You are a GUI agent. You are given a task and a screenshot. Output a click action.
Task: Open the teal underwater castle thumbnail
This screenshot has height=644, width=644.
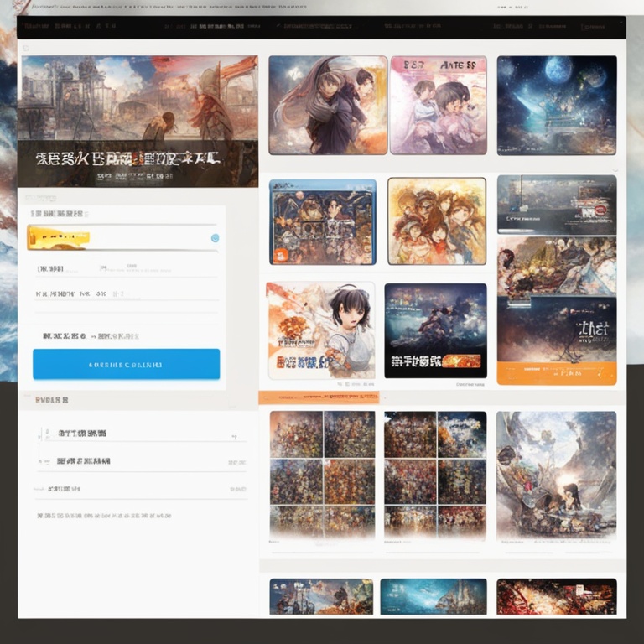point(434,596)
